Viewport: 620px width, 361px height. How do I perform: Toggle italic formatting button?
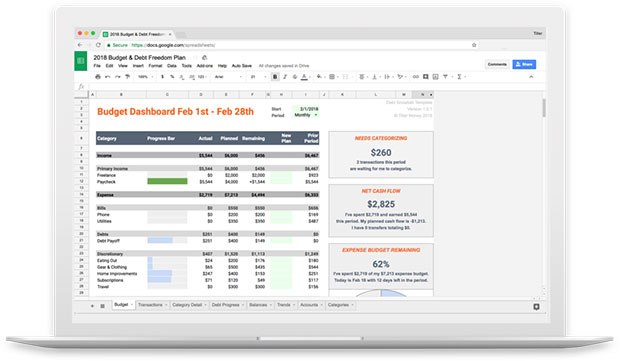tap(285, 77)
